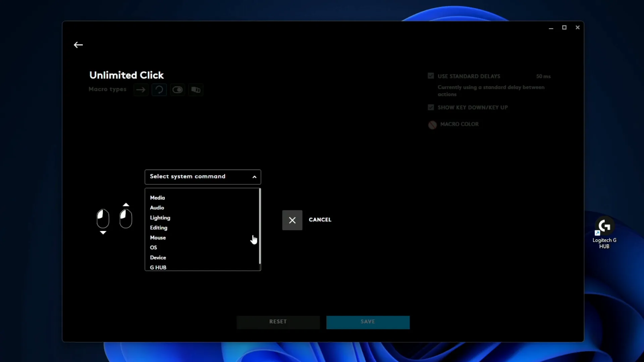Choose Device from the command list

coord(158,258)
